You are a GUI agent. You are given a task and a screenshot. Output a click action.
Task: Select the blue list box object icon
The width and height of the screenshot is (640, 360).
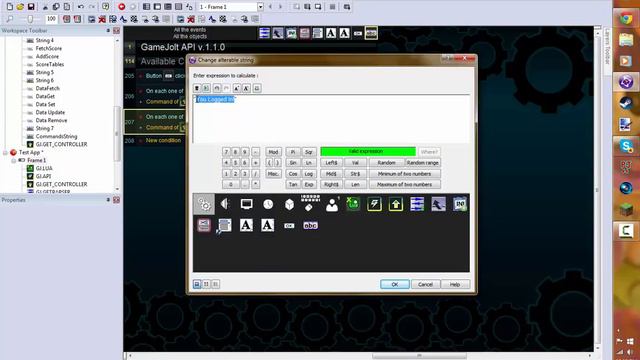(x=224, y=226)
